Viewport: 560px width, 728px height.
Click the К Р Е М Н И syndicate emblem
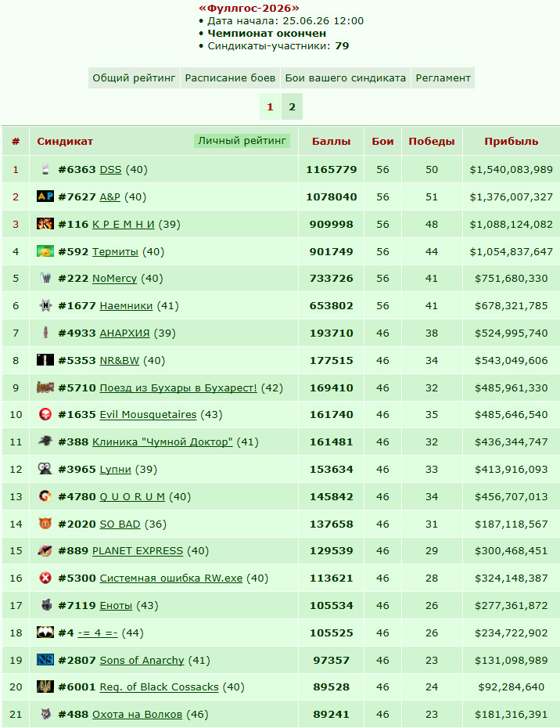pyautogui.click(x=45, y=224)
